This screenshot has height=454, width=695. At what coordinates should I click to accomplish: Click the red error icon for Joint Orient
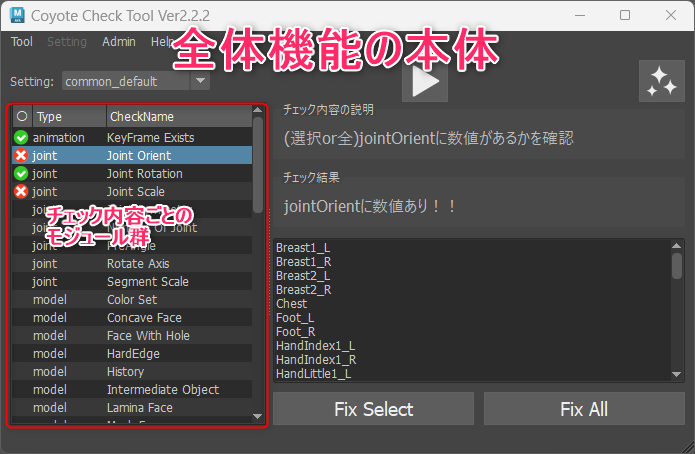pos(21,156)
